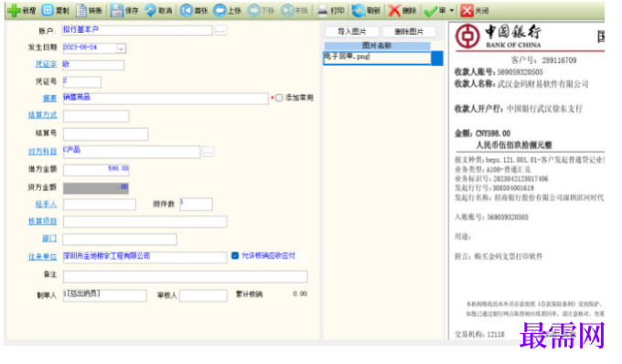
Task: Open the 核算项目 link label
Action: coord(42,221)
